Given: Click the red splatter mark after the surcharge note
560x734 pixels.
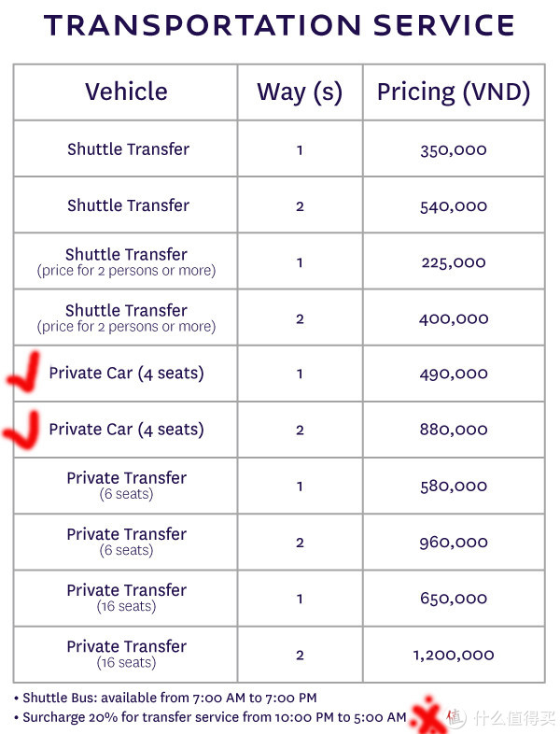Looking at the screenshot, I should [x=427, y=715].
